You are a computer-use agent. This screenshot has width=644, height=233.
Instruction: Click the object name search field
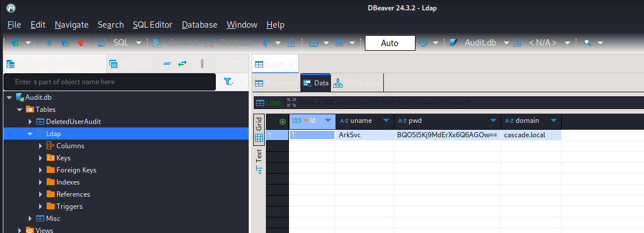click(x=109, y=82)
